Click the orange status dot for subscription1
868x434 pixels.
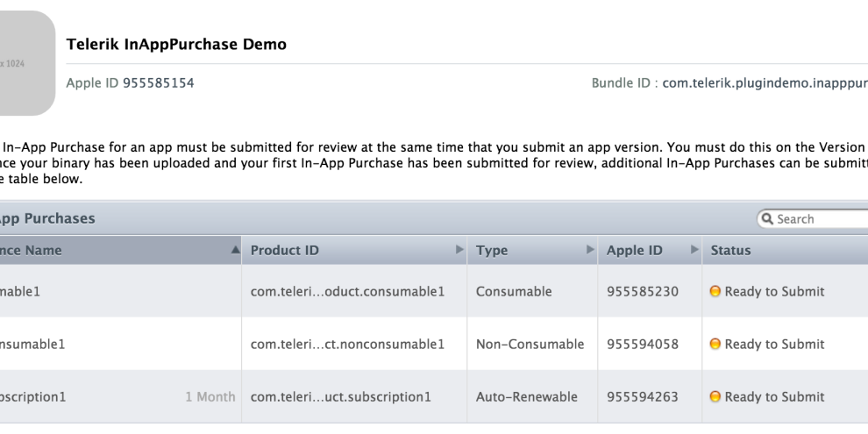(x=715, y=397)
